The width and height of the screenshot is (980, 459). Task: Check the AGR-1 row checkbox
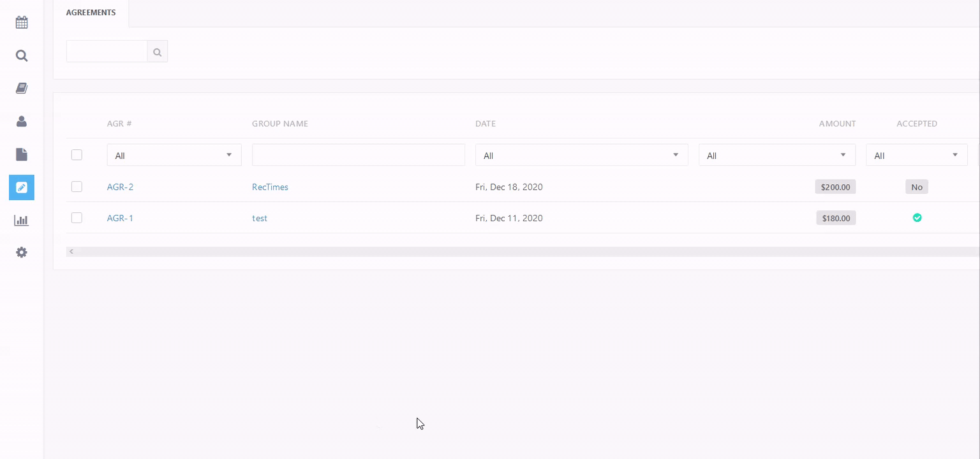click(x=77, y=218)
